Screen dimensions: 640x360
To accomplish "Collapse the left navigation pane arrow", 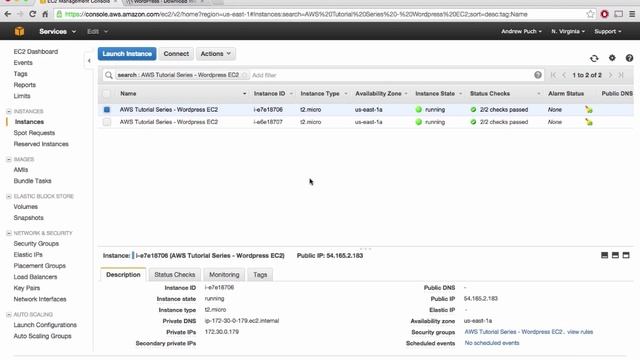I will [x=89, y=61].
